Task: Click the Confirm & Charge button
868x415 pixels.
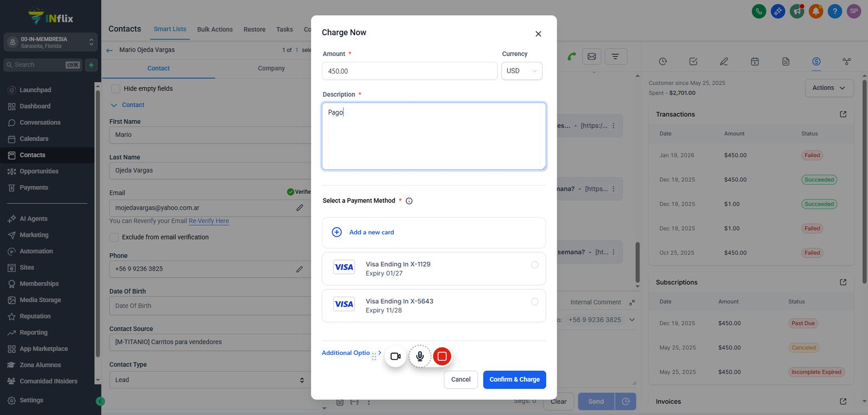Action: (515, 380)
